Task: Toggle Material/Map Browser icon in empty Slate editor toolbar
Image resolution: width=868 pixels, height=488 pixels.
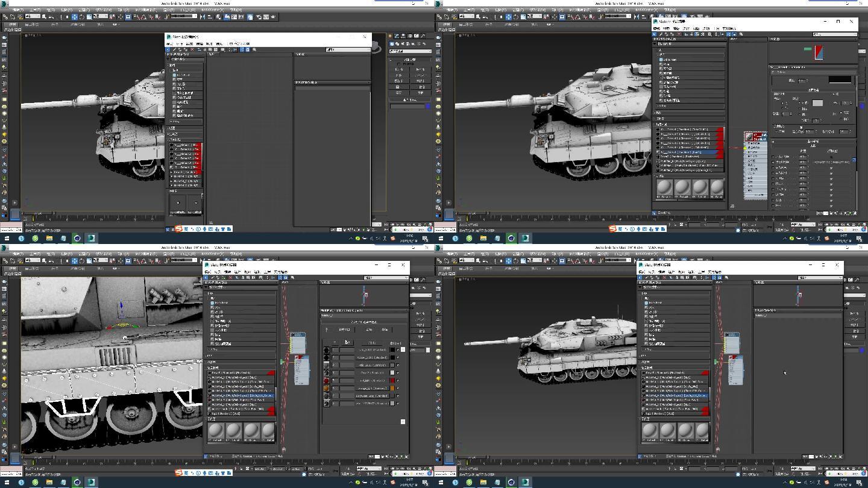Action: click(x=242, y=49)
